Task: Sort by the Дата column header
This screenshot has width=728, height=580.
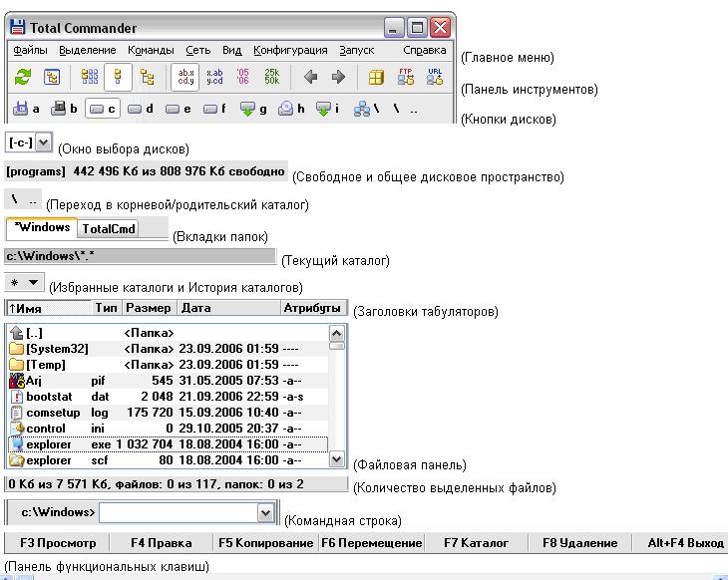Action: tap(229, 308)
